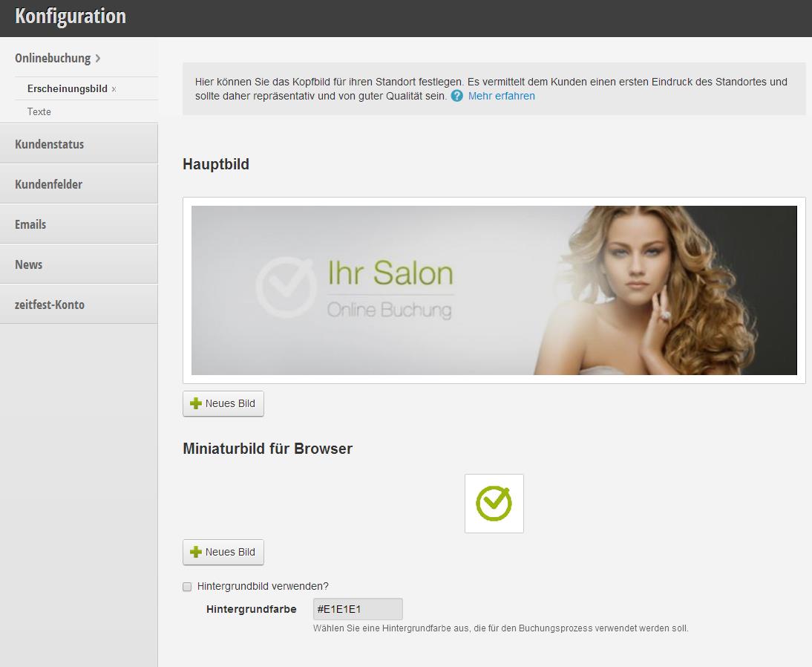
Task: Follow the Mehr erfahren link
Action: 501,96
